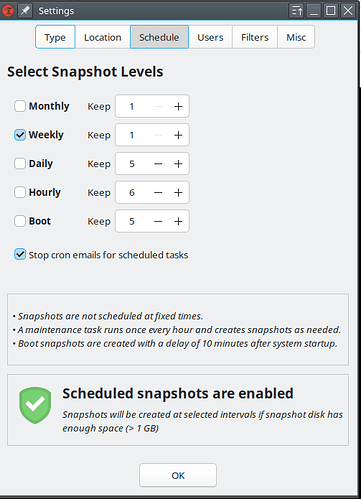Viewport: 361px width, 499px height.
Task: Toggle the pin window icon
Action: [25, 11]
